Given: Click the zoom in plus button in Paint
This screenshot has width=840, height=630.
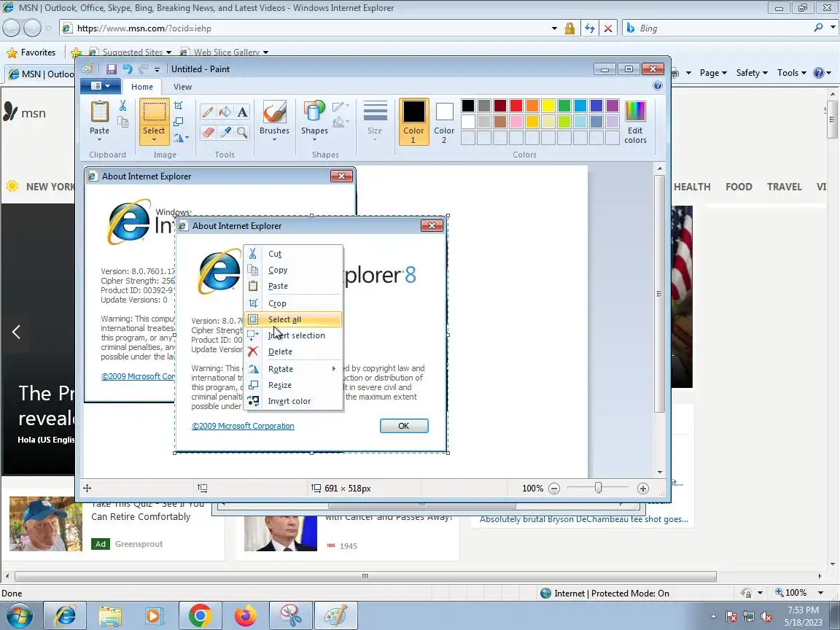Looking at the screenshot, I should [643, 489].
